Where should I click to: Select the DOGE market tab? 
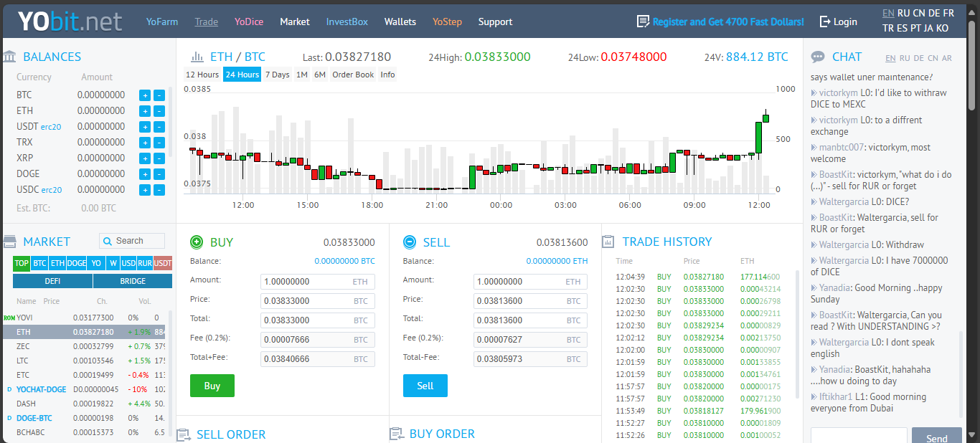pyautogui.click(x=77, y=263)
